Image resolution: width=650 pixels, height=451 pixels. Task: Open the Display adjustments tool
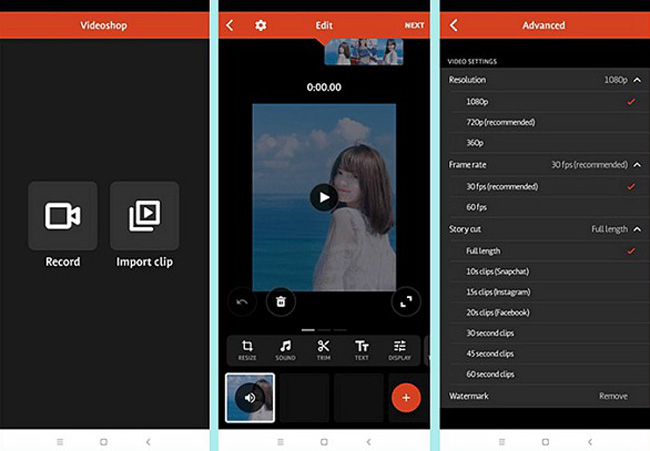(x=400, y=350)
